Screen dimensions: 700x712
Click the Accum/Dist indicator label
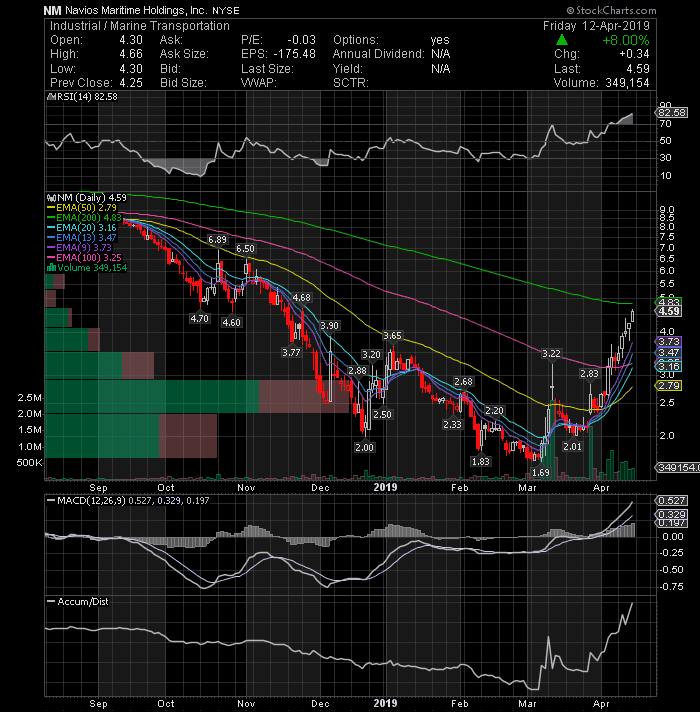point(78,602)
